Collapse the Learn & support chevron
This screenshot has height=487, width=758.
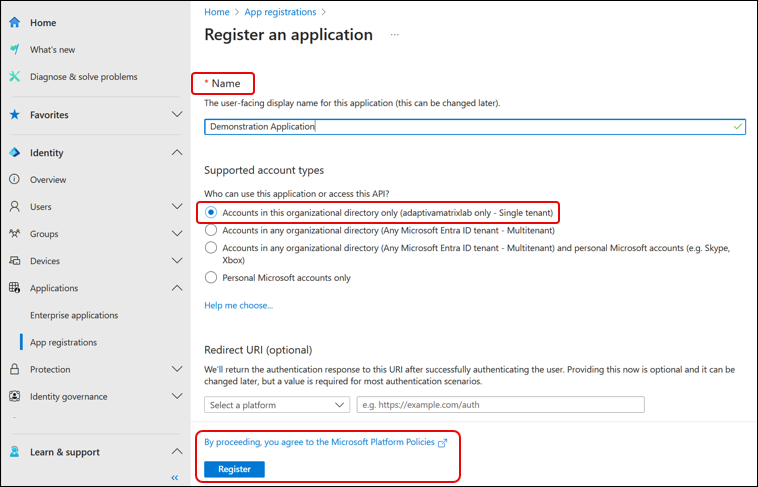pyautogui.click(x=177, y=452)
